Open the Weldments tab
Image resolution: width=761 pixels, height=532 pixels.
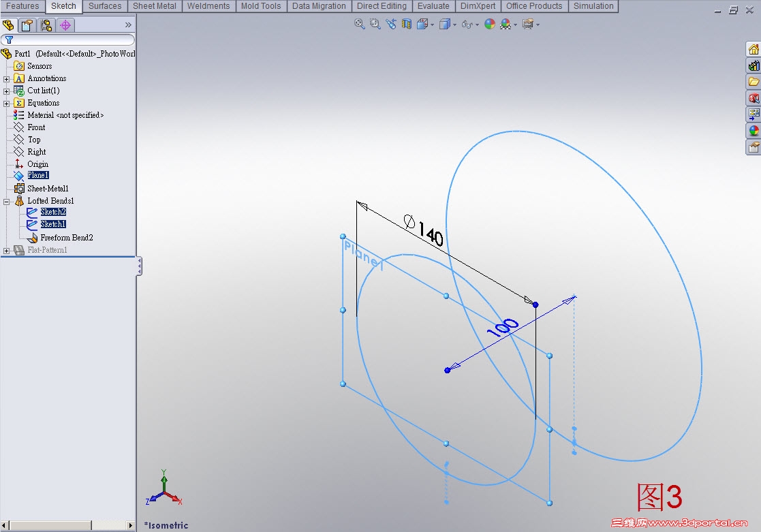coord(208,6)
